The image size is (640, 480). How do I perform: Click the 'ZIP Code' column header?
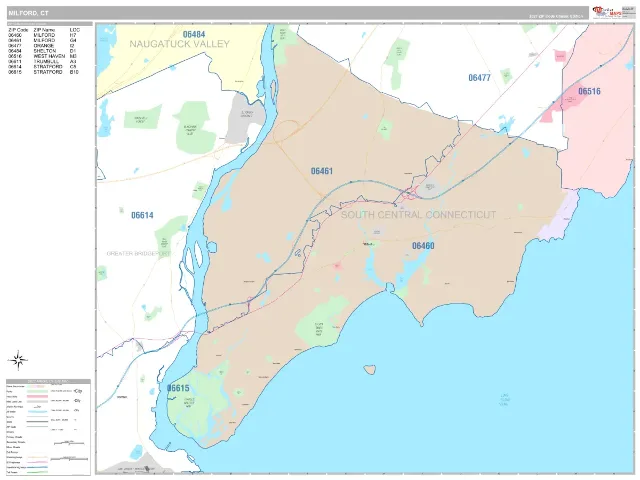coord(18,30)
